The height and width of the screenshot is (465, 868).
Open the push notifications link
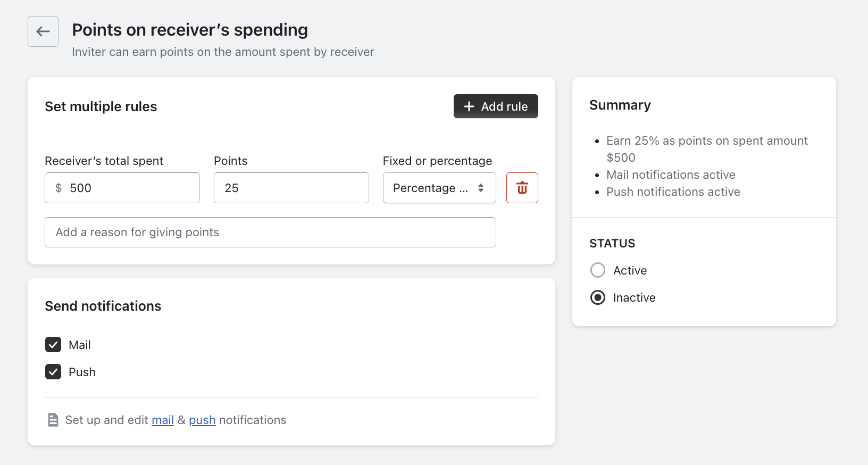click(202, 420)
